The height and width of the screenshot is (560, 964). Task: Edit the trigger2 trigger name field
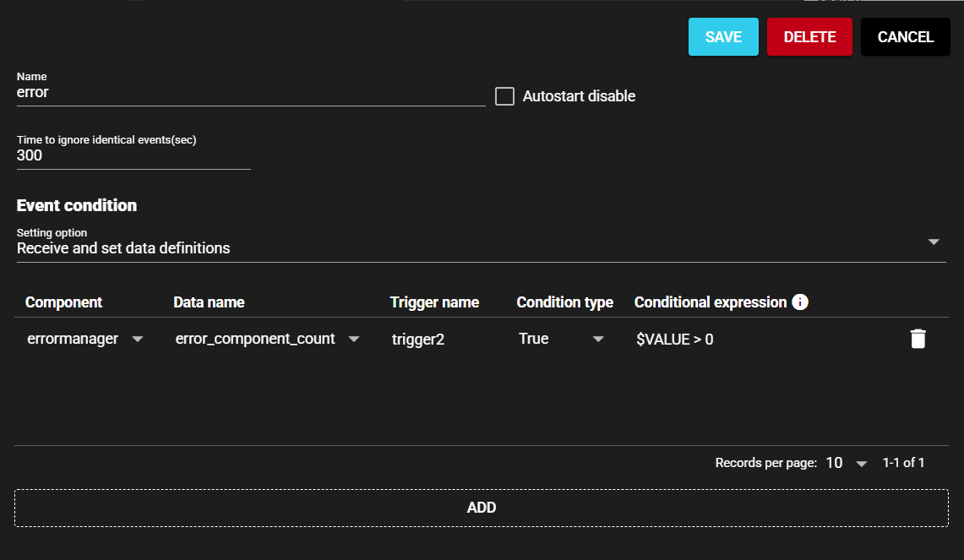pyautogui.click(x=445, y=339)
